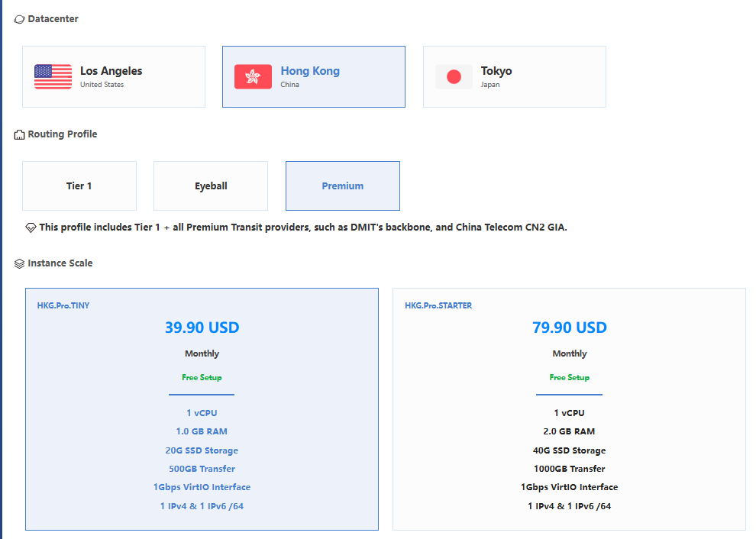Screen dimensions: 756x539
Task: Switch routing profile to Tier 1
Action: click(x=79, y=186)
